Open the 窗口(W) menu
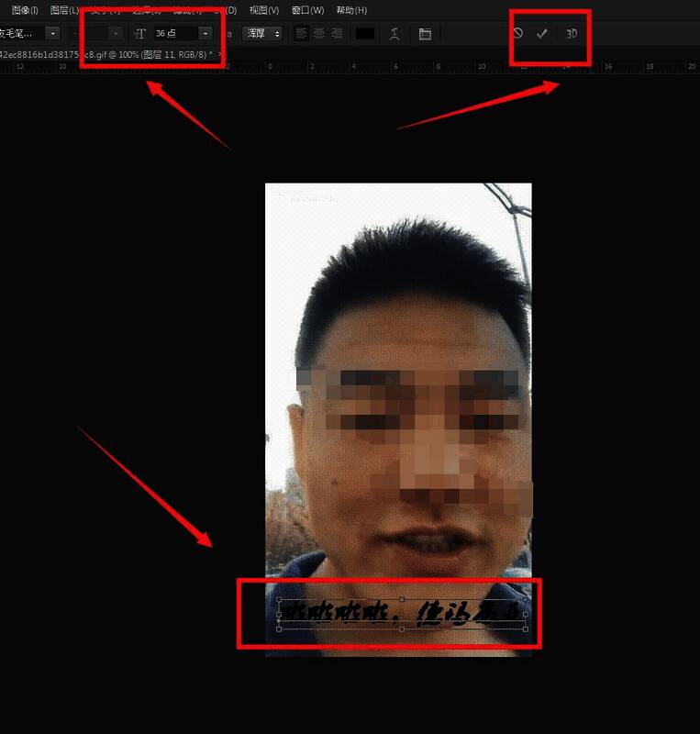Image resolution: width=700 pixels, height=734 pixels. 307,10
